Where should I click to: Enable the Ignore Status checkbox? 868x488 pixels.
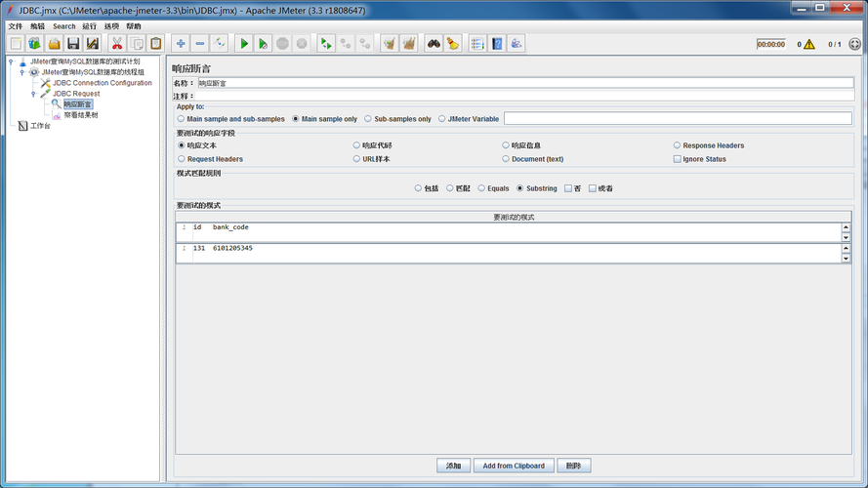[x=677, y=159]
